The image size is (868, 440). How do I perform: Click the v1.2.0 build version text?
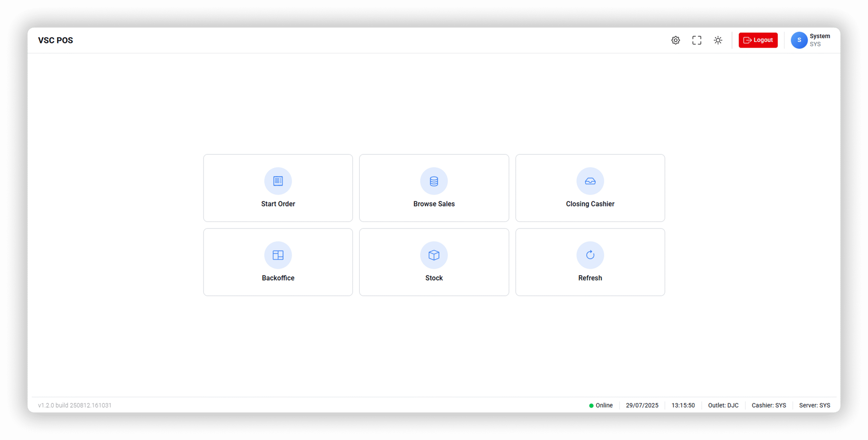coord(75,405)
